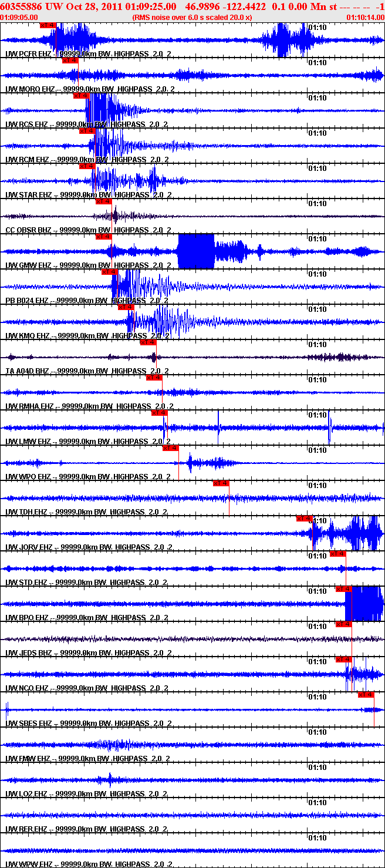Select the TA A04D BHZ station label

click(88, 371)
